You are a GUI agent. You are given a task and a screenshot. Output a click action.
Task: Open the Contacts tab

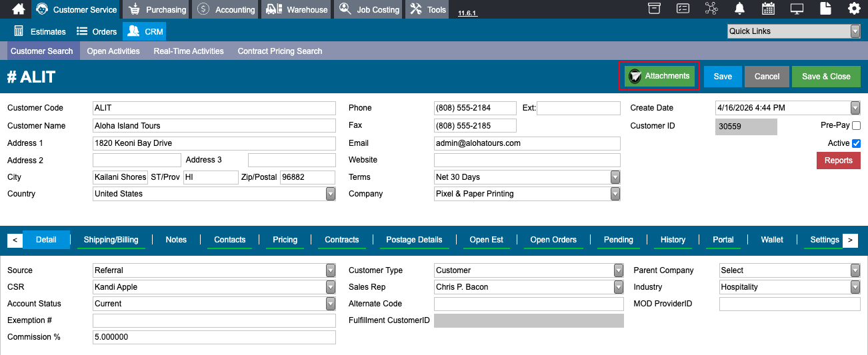pyautogui.click(x=230, y=240)
